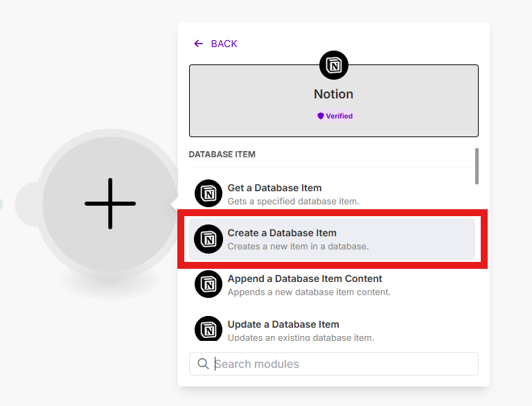Click the module list scrollbar thumb
The image size is (532, 406).
(x=477, y=166)
